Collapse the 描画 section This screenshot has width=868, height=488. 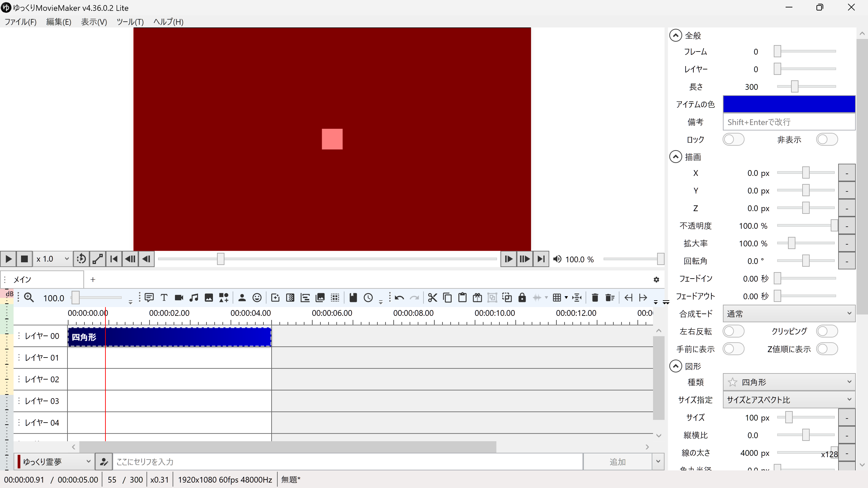[x=676, y=157]
